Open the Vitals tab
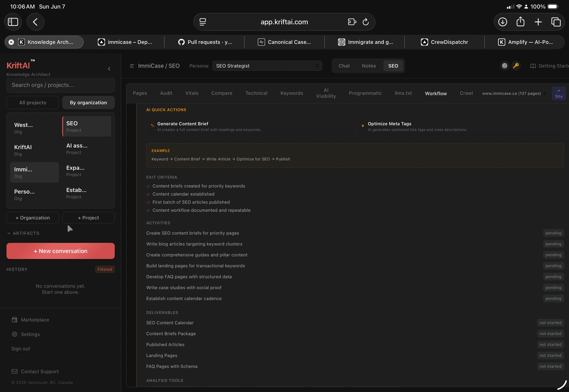 [192, 93]
